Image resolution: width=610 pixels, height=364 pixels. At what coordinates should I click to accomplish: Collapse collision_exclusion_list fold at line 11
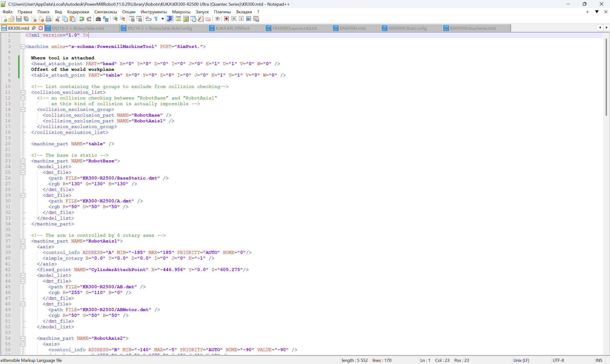tap(23, 92)
